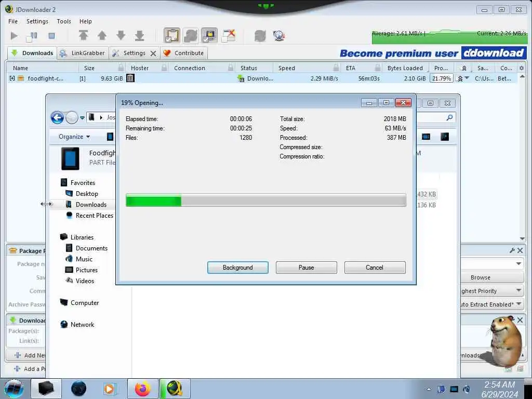Click the reconnect icon in toolbar

tap(260, 36)
